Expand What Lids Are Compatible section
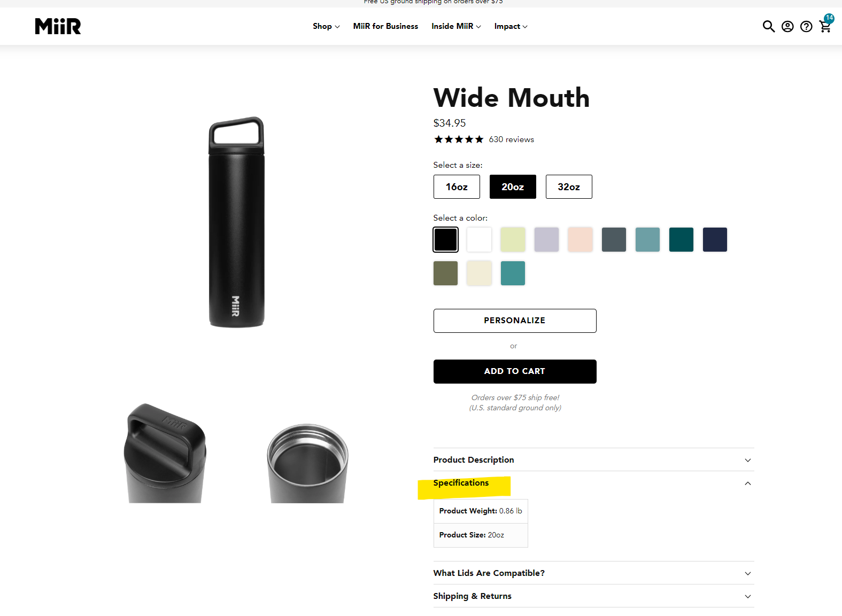Viewport: 842px width, 616px height. point(593,573)
